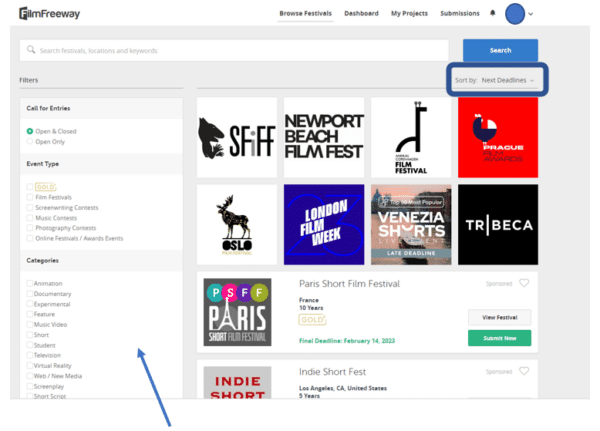Image resolution: width=600 pixels, height=431 pixels.
Task: Check the Student category box
Action: click(29, 345)
